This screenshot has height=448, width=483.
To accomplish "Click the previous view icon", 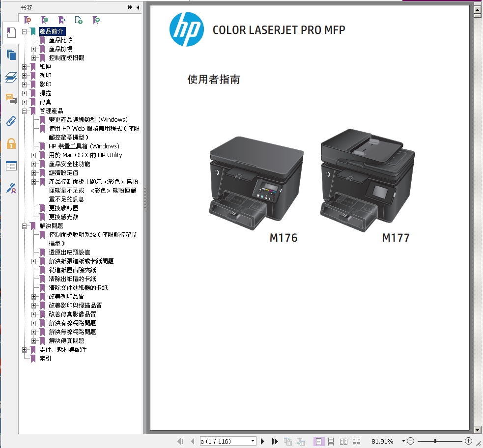I will 288,441.
